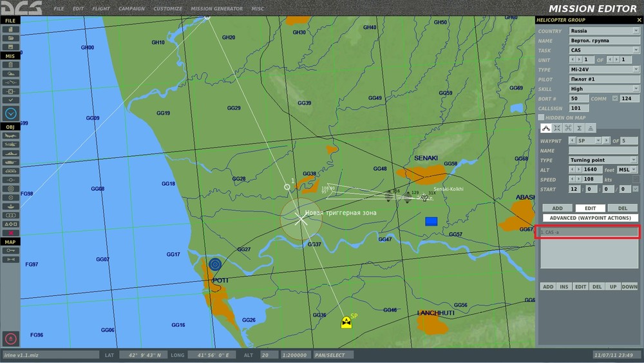Open the SKILL dropdown showing High
The image size is (644, 363).
tap(604, 89)
